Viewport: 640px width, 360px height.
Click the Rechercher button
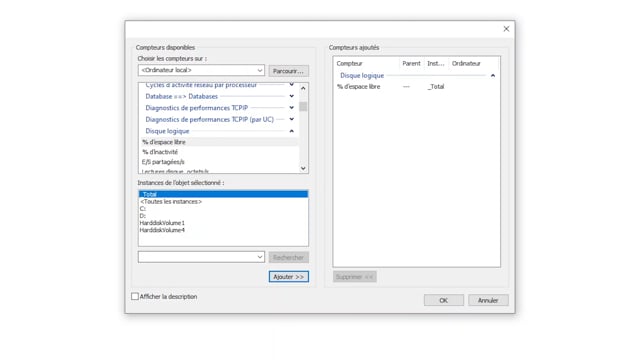click(x=288, y=258)
